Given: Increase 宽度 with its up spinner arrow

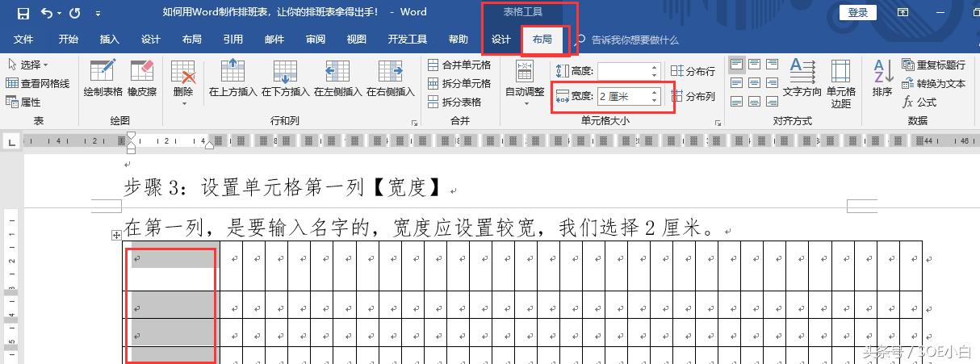Looking at the screenshot, I should coord(654,92).
